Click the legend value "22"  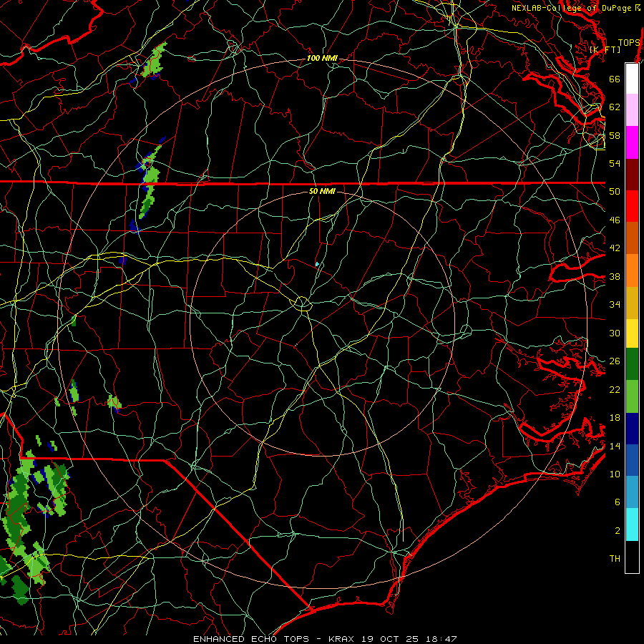tap(615, 390)
